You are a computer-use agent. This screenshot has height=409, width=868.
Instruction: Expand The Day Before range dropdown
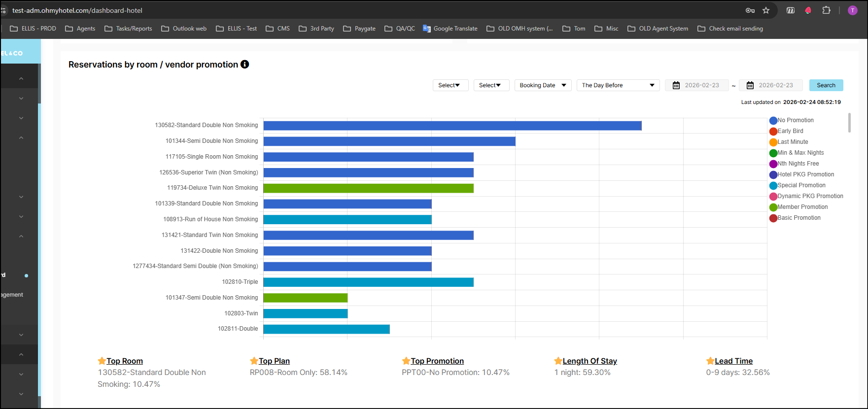click(x=618, y=85)
